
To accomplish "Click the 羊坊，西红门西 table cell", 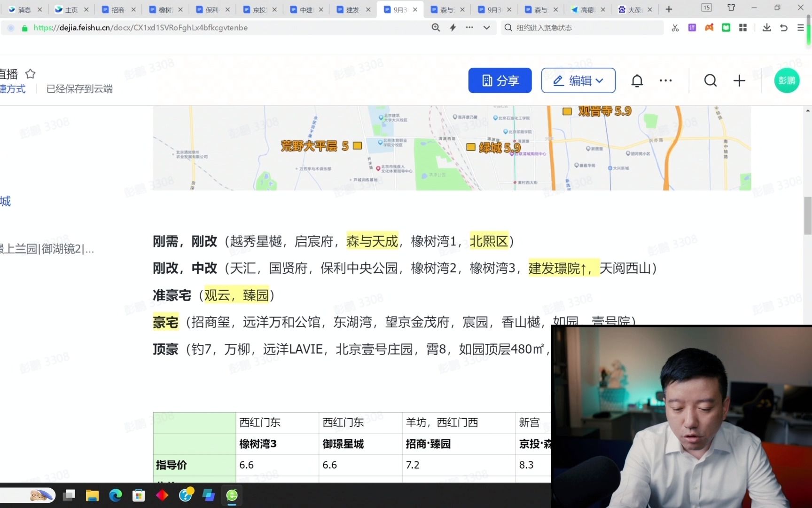I will tap(459, 422).
